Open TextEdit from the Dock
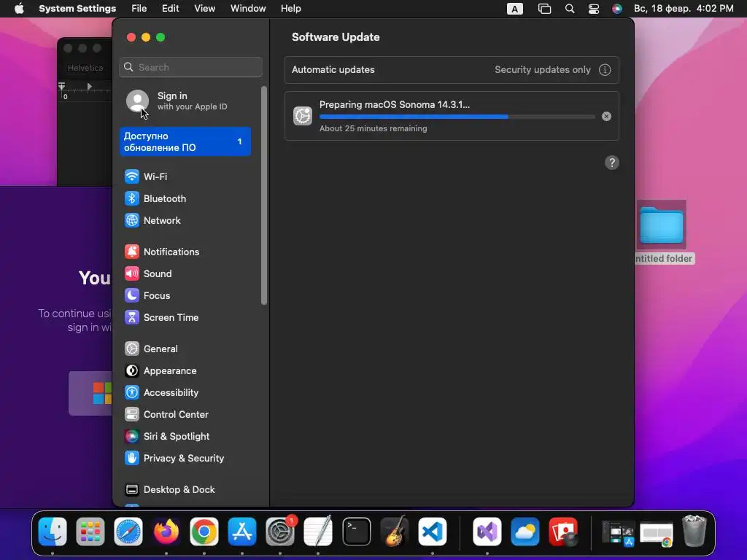Viewport: 747px width, 560px height. [x=318, y=532]
